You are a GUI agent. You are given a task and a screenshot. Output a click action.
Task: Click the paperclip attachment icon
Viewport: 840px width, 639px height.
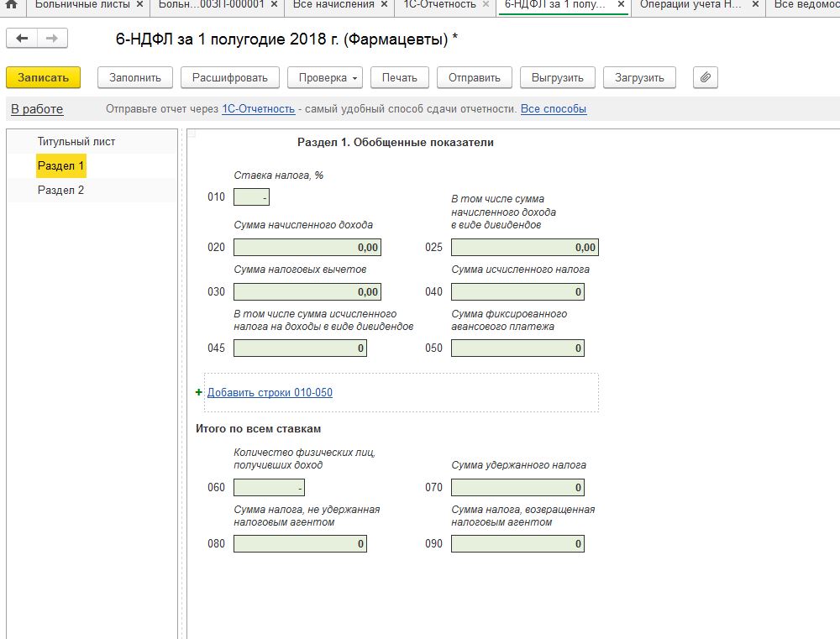coord(706,77)
